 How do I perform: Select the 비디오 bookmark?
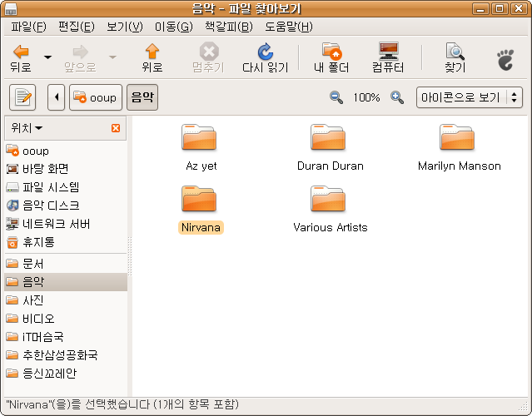click(66, 319)
